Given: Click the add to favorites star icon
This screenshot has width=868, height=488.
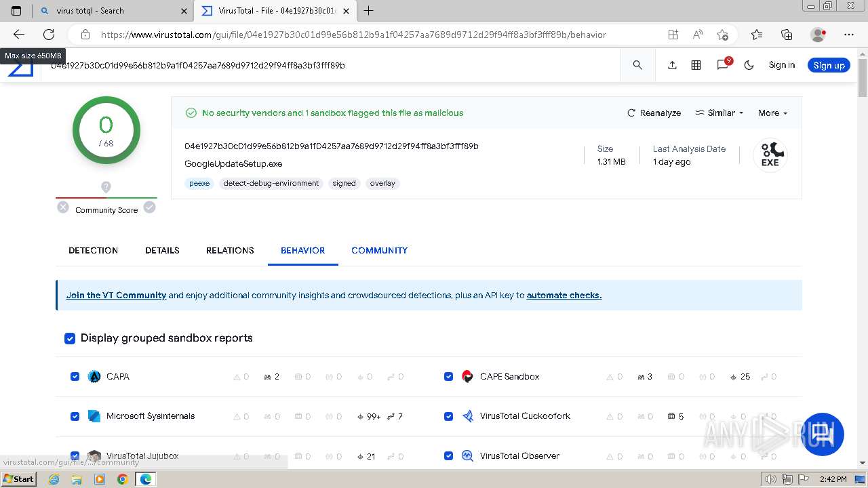Looking at the screenshot, I should click(x=722, y=35).
